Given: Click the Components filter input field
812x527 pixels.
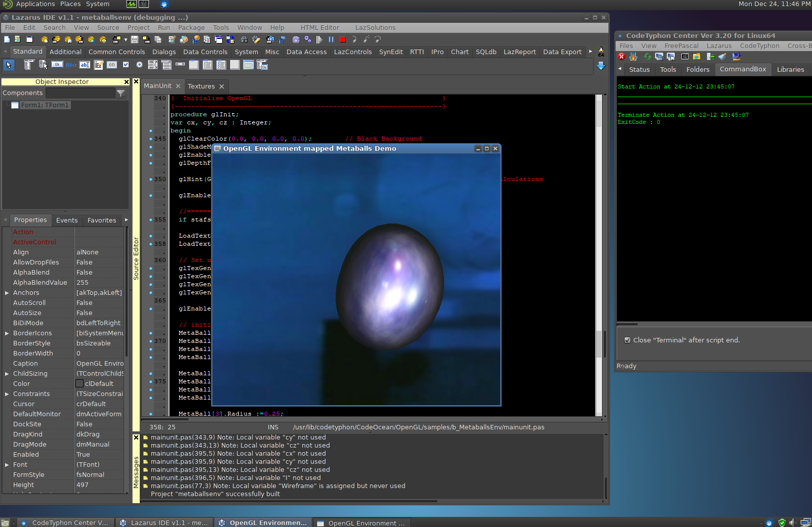Looking at the screenshot, I should click(x=80, y=93).
